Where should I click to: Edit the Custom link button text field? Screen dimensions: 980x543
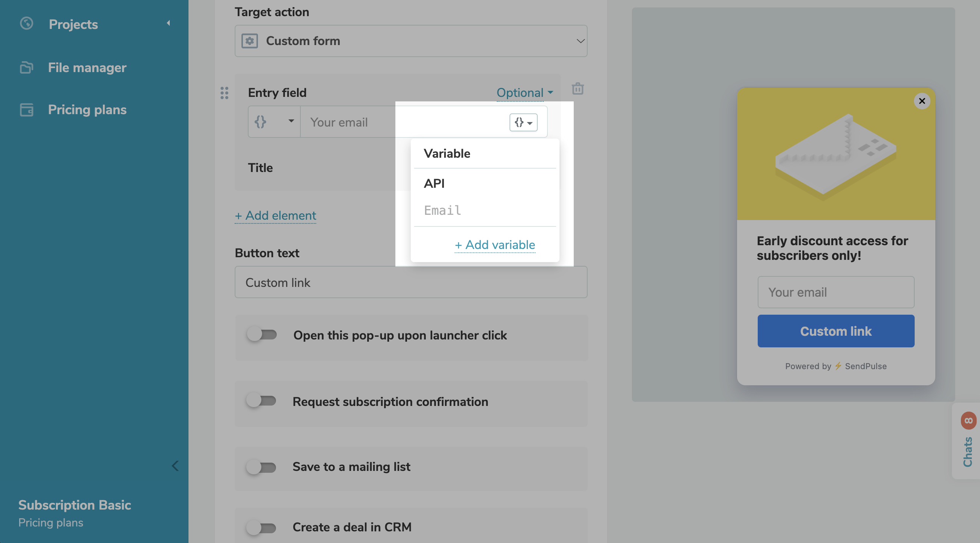(410, 282)
